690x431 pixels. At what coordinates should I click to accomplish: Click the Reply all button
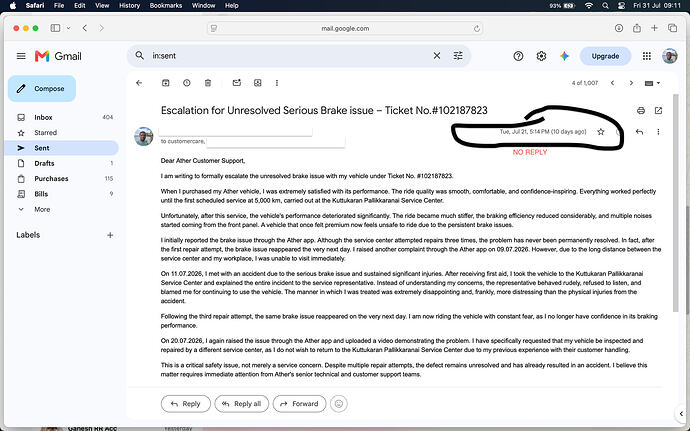click(242, 404)
